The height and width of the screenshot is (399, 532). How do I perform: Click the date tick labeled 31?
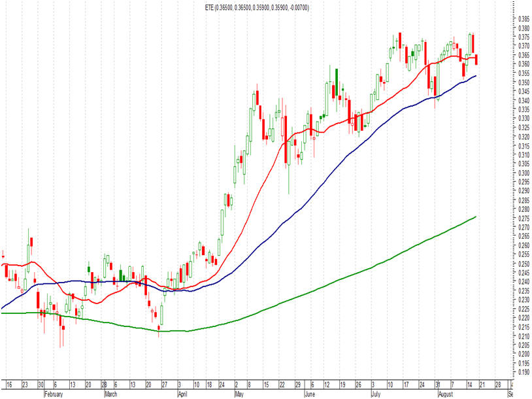coord(438,385)
